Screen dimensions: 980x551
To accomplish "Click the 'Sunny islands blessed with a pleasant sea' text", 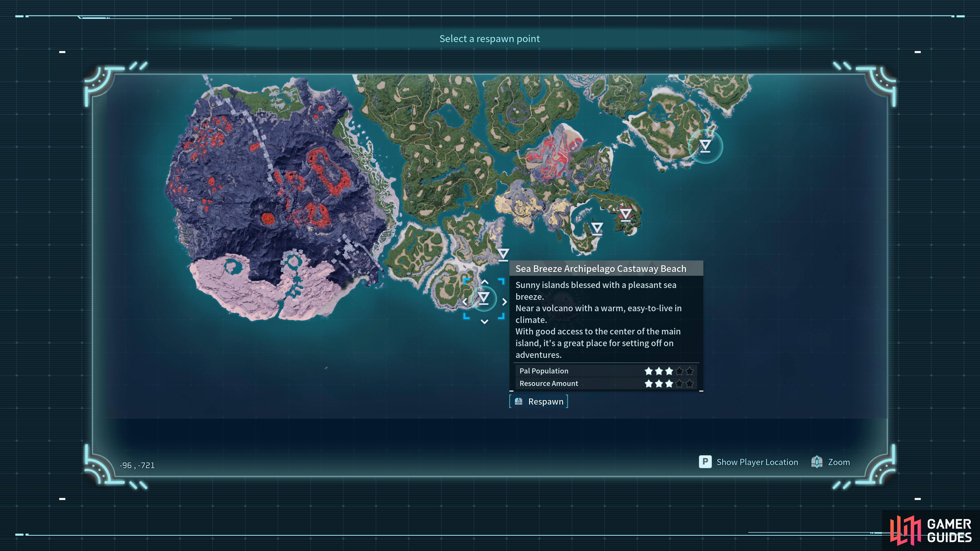I will click(596, 285).
